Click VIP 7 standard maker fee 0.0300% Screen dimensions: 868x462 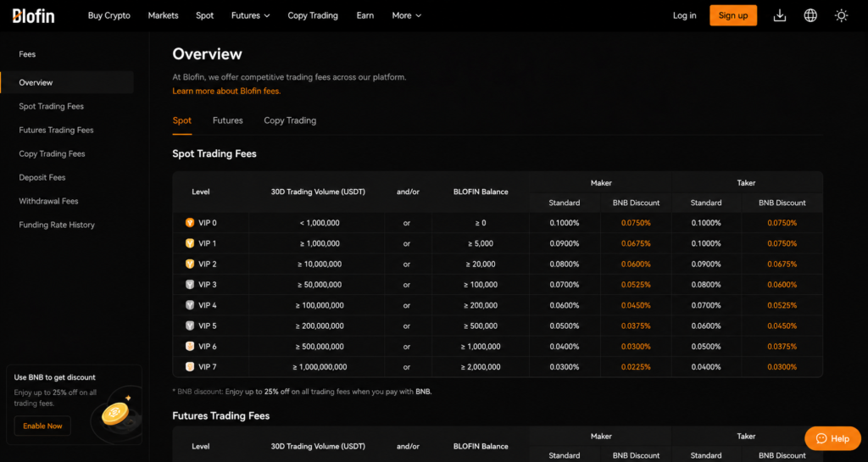[564, 367]
